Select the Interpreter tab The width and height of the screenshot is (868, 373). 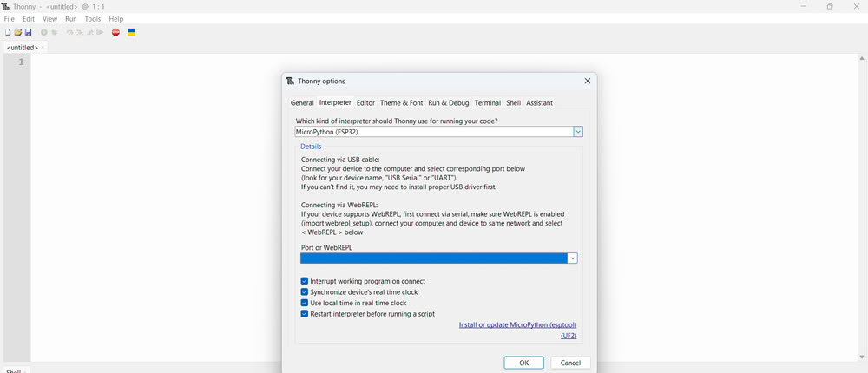335,102
